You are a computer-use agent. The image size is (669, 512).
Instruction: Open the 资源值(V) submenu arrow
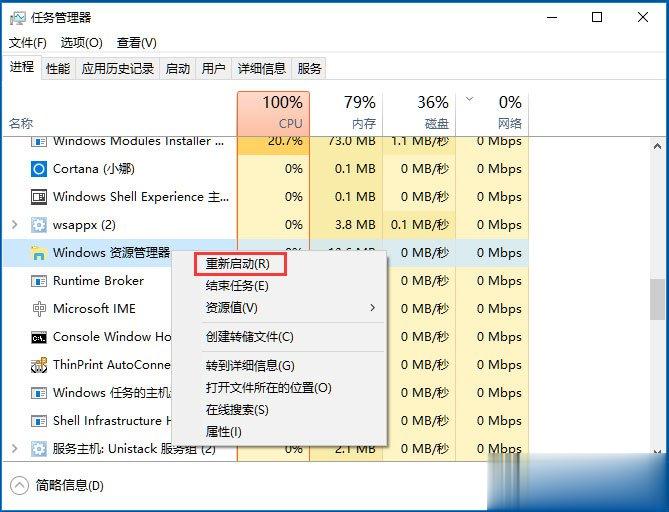coord(372,308)
